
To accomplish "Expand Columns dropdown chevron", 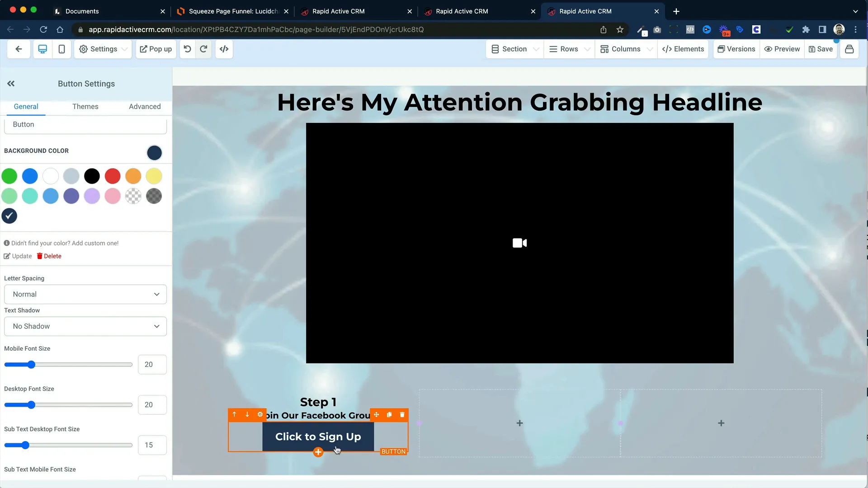I will (x=650, y=49).
